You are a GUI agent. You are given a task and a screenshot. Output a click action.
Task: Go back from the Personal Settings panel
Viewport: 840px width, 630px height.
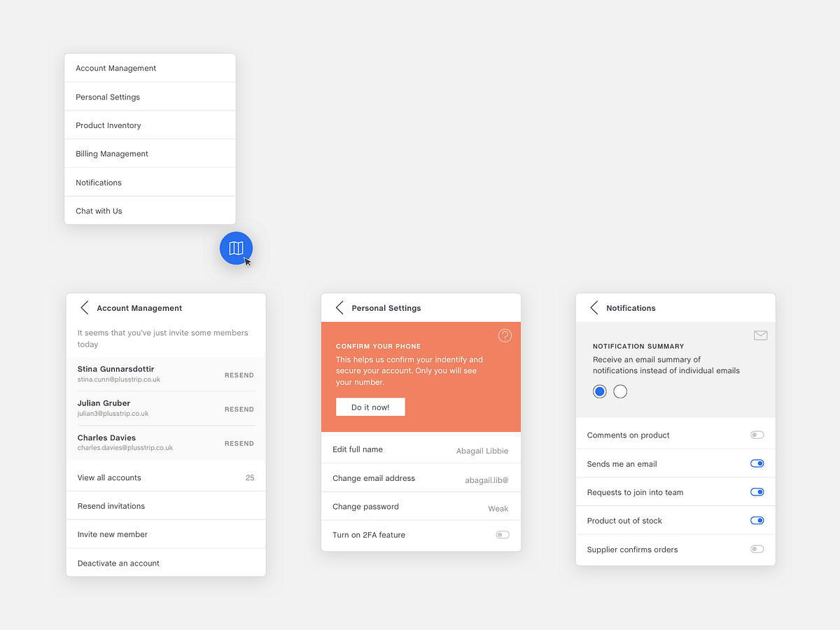tap(339, 307)
